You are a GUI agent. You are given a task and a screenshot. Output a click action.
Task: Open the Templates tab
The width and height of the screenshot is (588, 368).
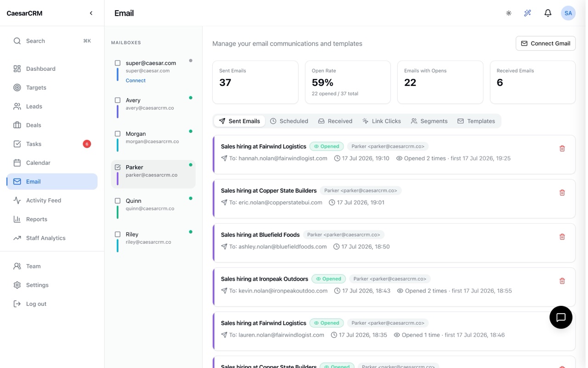(x=476, y=121)
